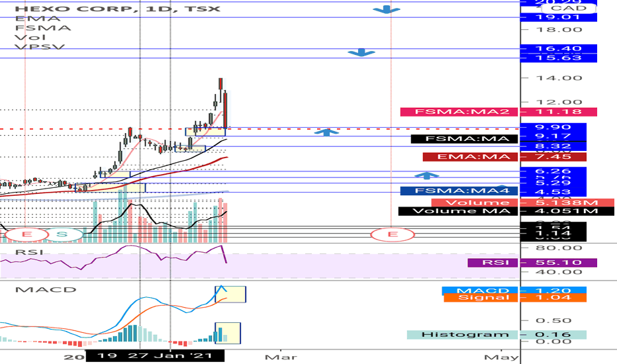Click the 0.50 MACD axis tick
This screenshot has width=617, height=364.
pyautogui.click(x=553, y=321)
